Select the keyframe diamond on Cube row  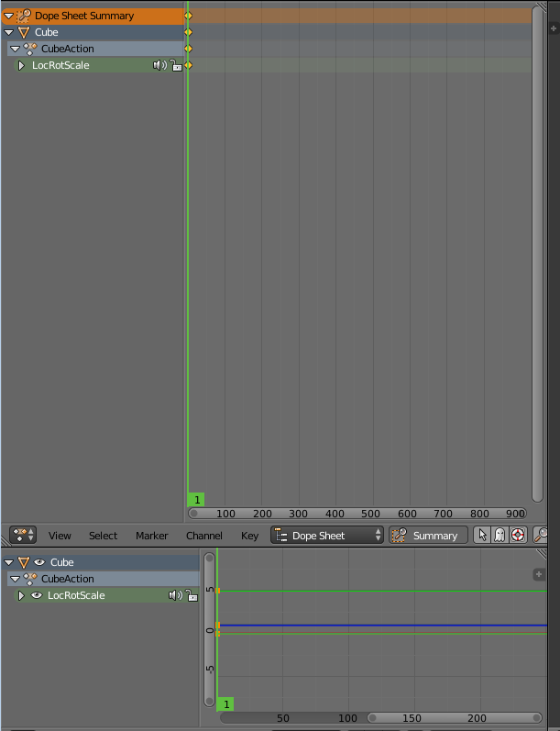[x=188, y=32]
